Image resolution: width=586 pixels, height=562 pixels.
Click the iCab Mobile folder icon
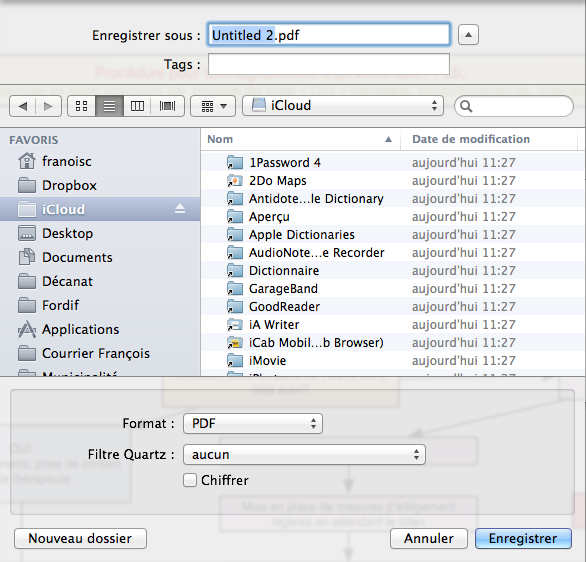point(235,342)
